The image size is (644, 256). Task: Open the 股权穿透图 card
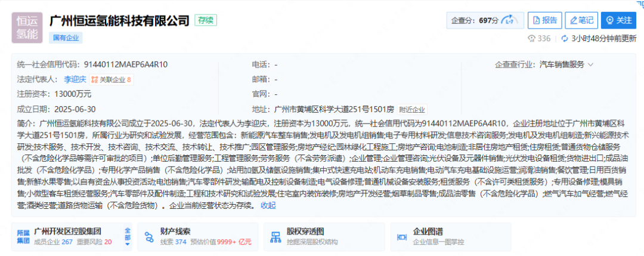(x=324, y=237)
